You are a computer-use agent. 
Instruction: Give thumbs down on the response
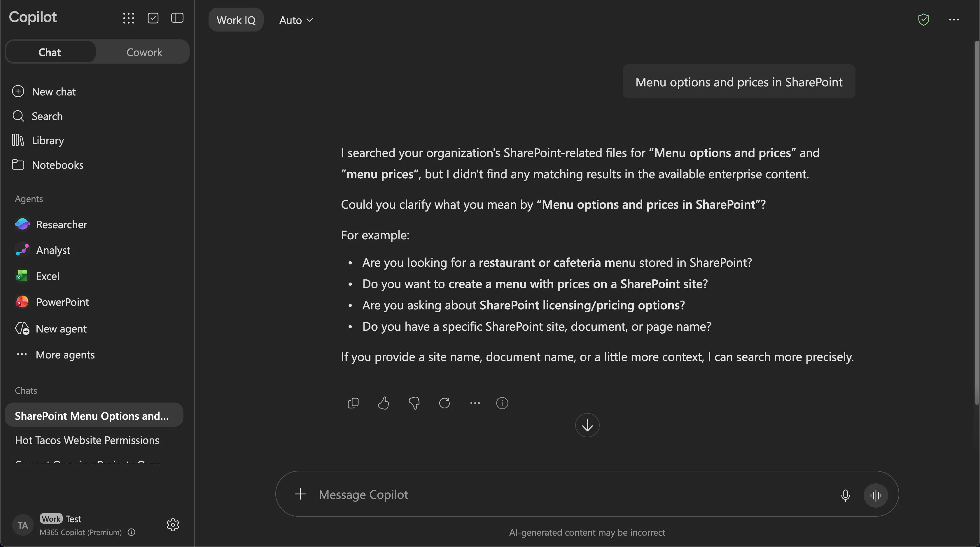[414, 403]
